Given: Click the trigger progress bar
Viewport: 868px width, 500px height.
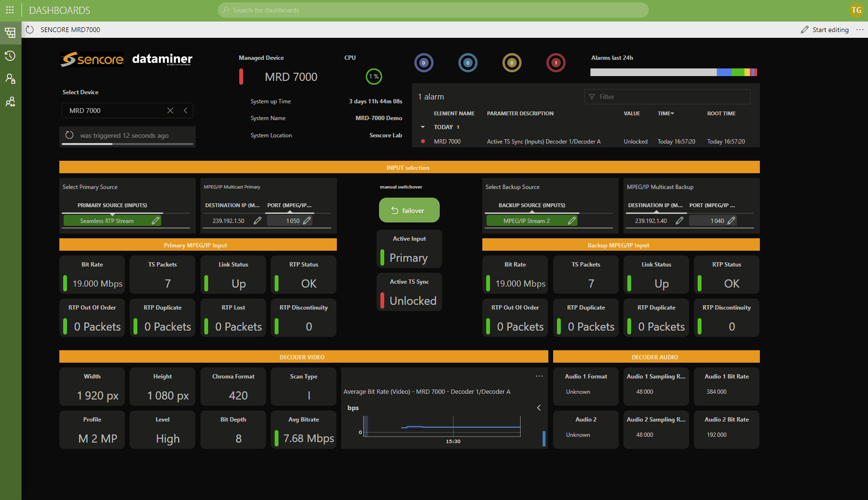Looking at the screenshot, I should click(x=128, y=144).
